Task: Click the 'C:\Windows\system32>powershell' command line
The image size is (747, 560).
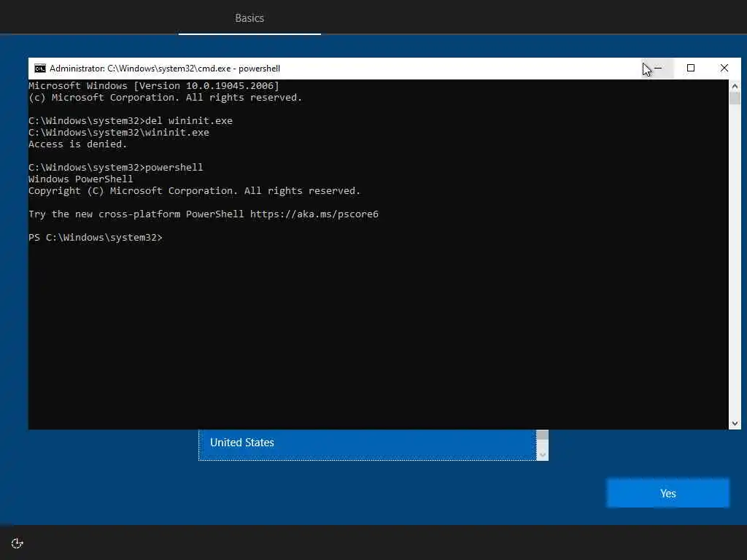Action: 116,168
